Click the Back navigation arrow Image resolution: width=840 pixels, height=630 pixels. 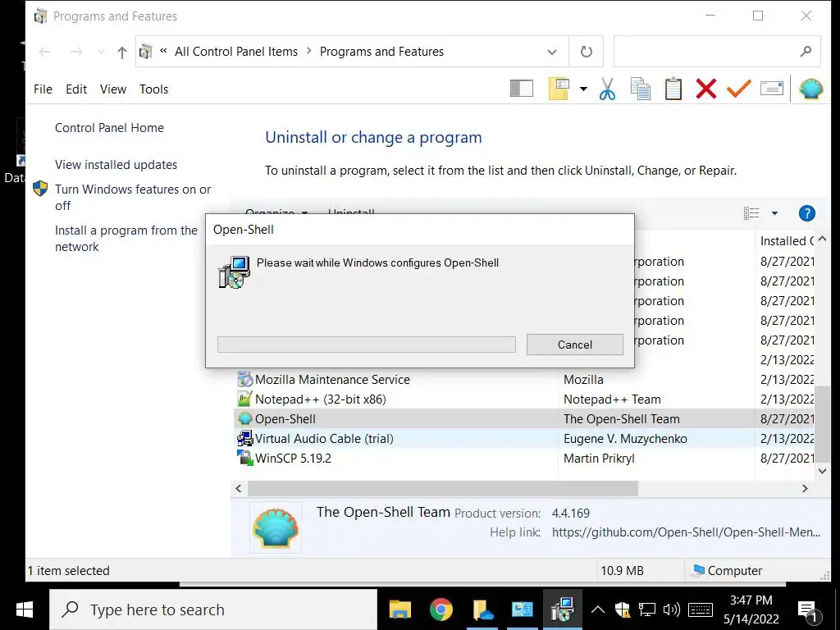[45, 52]
